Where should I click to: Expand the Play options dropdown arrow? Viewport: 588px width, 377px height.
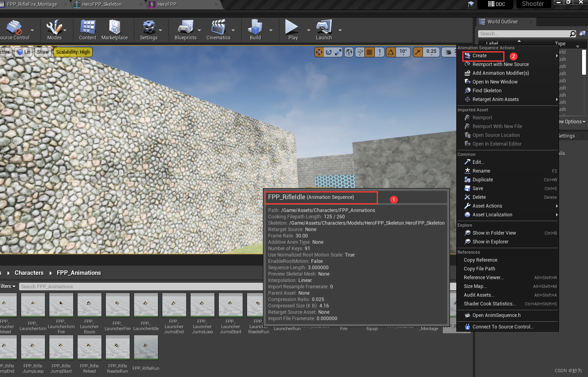(308, 30)
